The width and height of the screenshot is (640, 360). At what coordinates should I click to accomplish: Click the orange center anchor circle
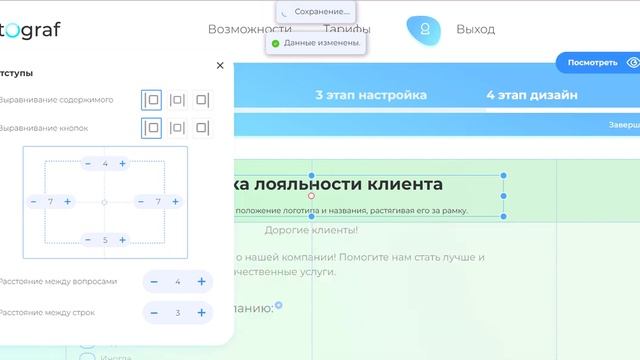click(311, 196)
